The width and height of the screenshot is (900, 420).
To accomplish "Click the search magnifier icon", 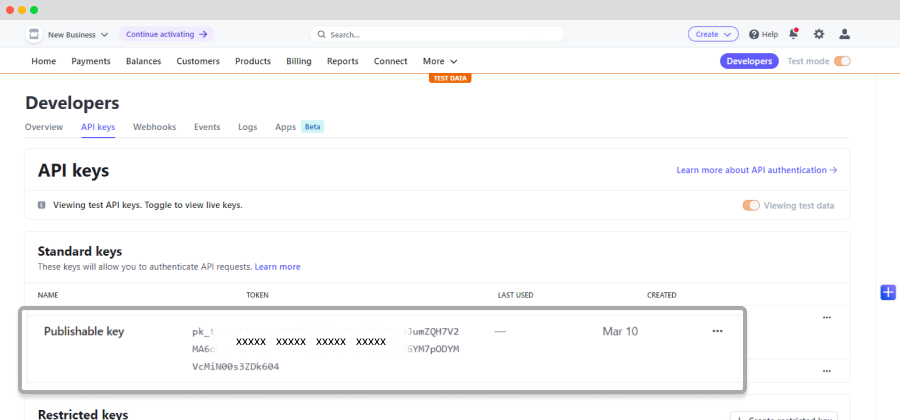I will tap(321, 34).
